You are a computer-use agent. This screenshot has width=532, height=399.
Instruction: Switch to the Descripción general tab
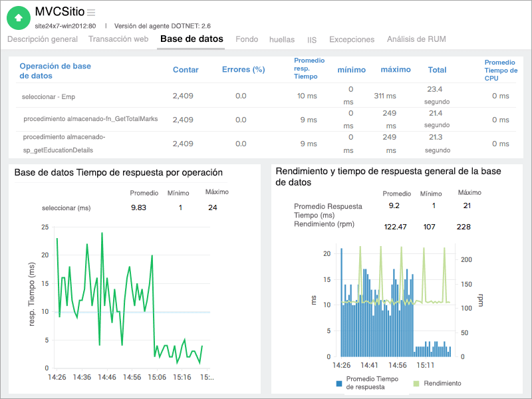[x=42, y=39]
